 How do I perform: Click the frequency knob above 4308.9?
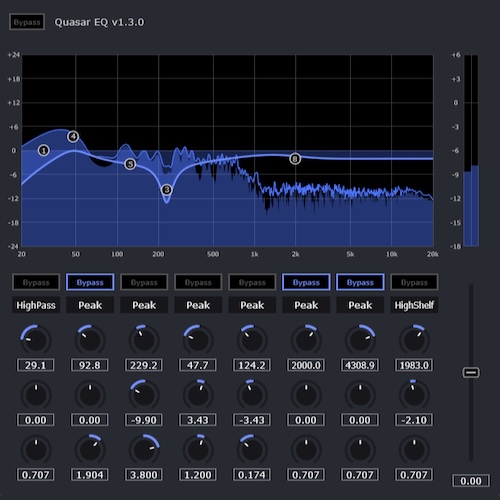[360, 340]
